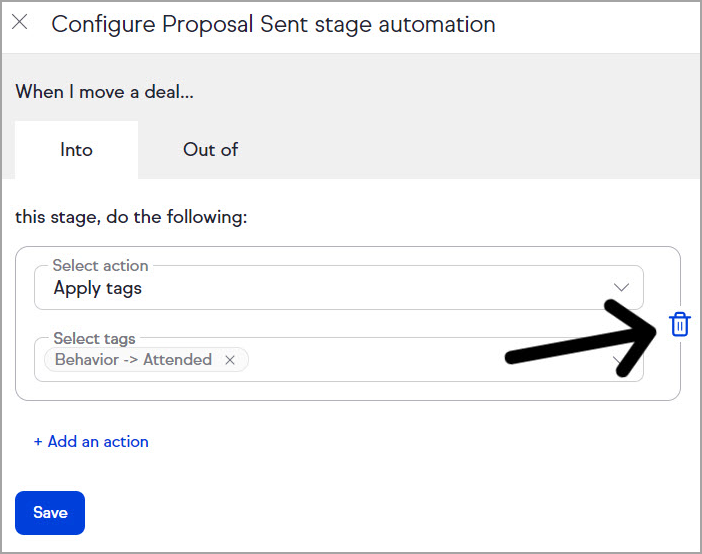
Task: Open the Out of tab
Action: [x=210, y=150]
